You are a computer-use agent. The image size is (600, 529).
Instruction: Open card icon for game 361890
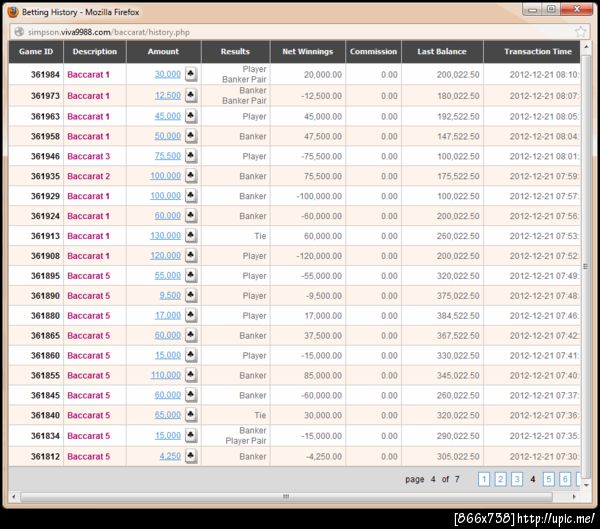click(x=191, y=295)
